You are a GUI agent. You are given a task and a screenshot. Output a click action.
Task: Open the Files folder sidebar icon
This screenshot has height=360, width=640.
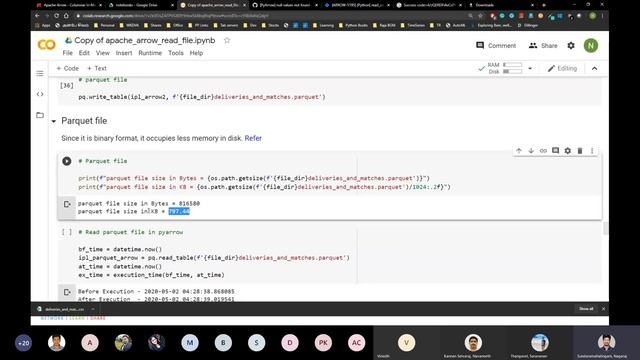coord(40,115)
